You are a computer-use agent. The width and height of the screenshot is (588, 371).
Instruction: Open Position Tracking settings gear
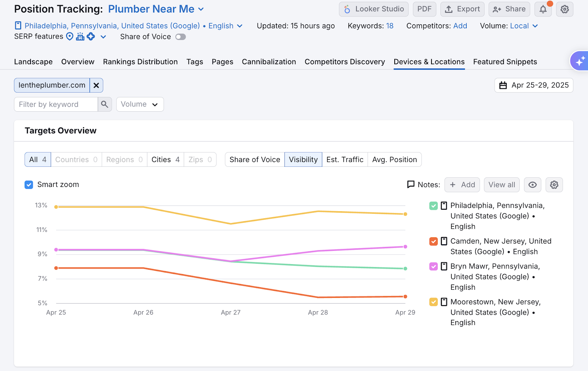(564, 9)
